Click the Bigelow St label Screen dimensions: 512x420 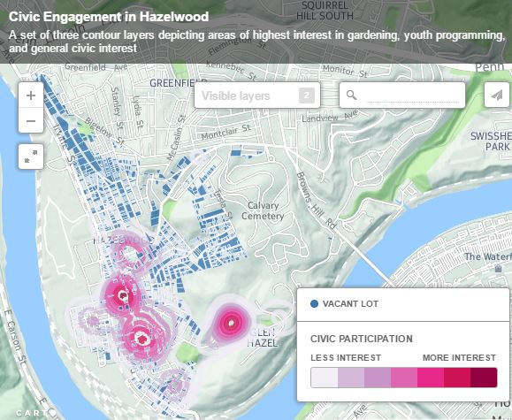[104, 131]
